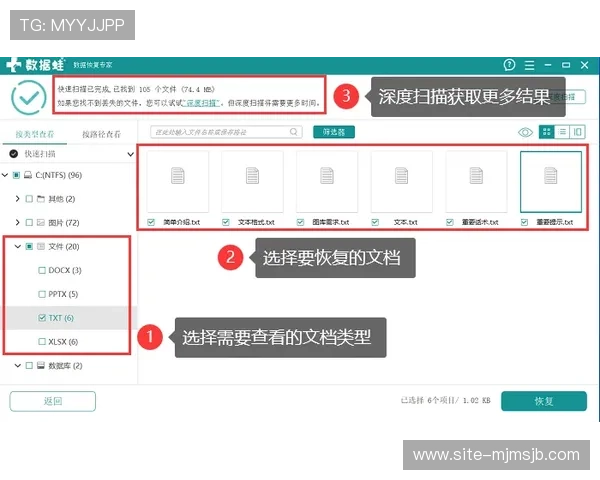Select the highlighted last txt file thumbnail
Image resolution: width=600 pixels, height=480 pixels.
point(551,182)
